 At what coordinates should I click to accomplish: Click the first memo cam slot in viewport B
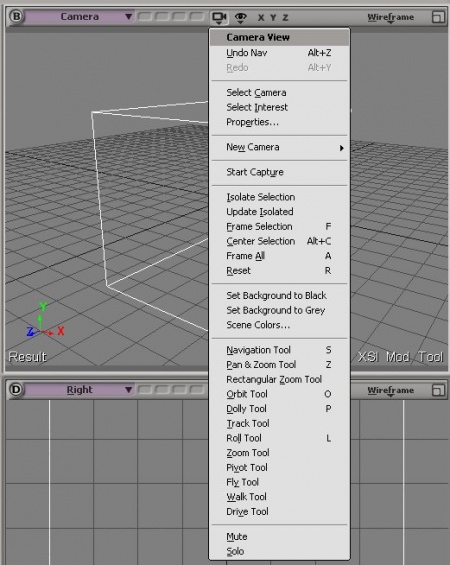(145, 17)
